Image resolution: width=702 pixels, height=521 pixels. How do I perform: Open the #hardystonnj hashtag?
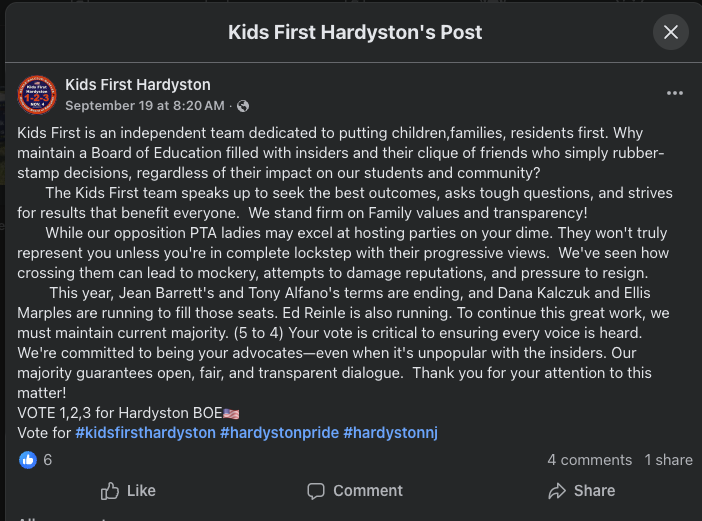tap(391, 432)
